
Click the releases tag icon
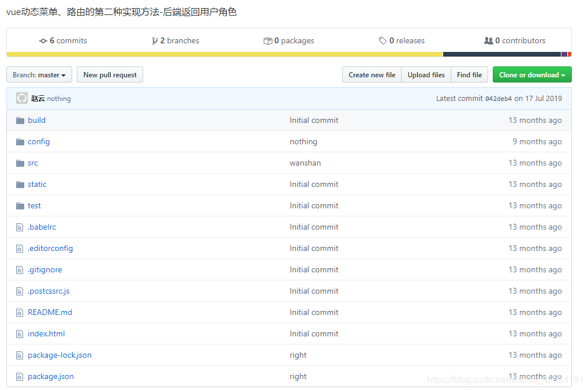tap(383, 40)
